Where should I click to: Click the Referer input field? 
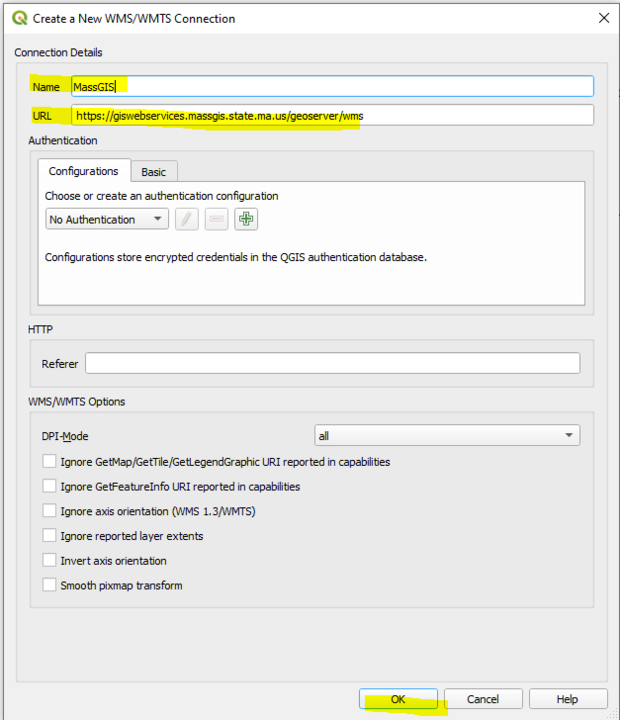pyautogui.click(x=333, y=363)
